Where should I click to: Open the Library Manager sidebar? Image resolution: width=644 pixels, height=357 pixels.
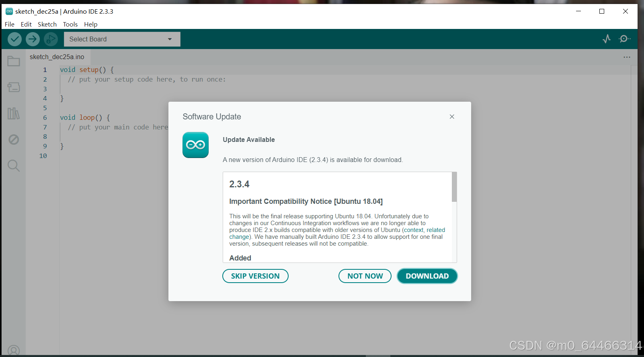(x=14, y=113)
